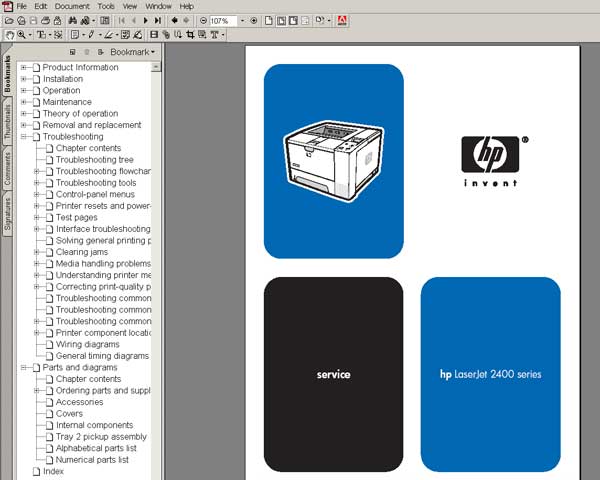Click the zoom in plus button
This screenshot has height=480, width=600.
pyautogui.click(x=254, y=21)
